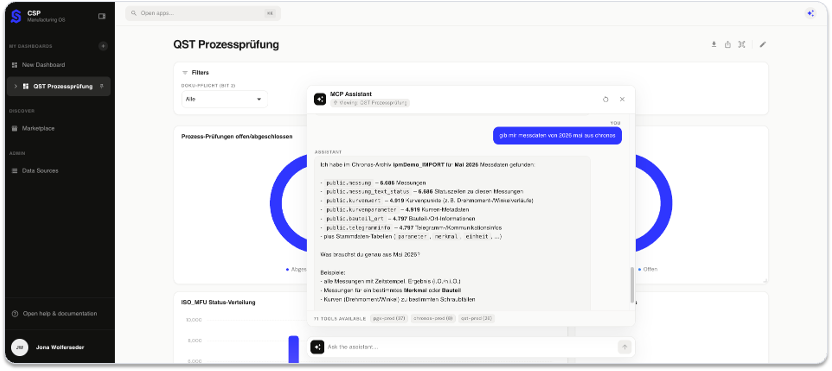Click the Data Sources table icon
This screenshot has width=832, height=371.
coord(15,171)
